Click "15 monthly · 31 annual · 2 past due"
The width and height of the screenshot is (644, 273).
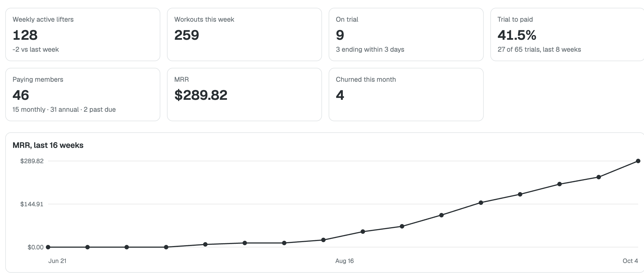tap(64, 110)
